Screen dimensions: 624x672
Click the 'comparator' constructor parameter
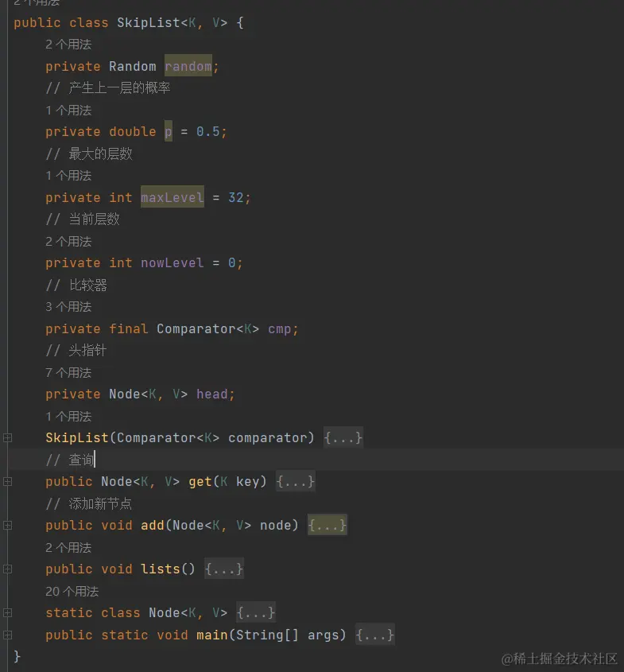pos(268,437)
